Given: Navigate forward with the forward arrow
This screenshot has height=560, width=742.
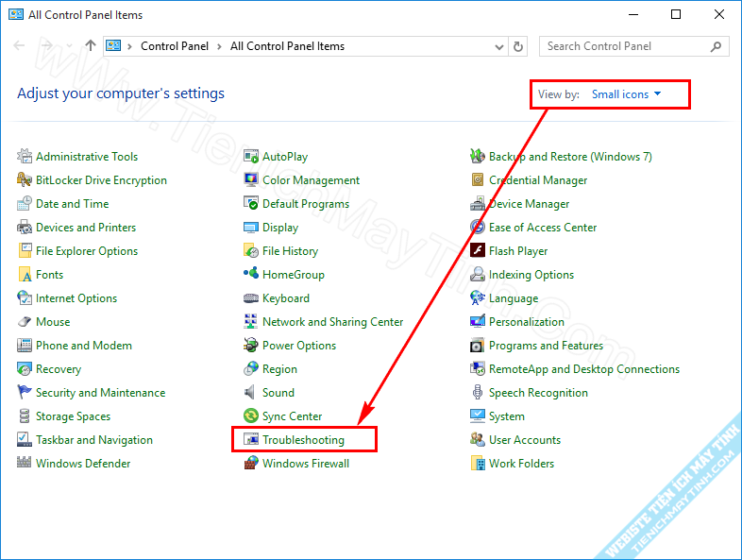Looking at the screenshot, I should click(46, 45).
